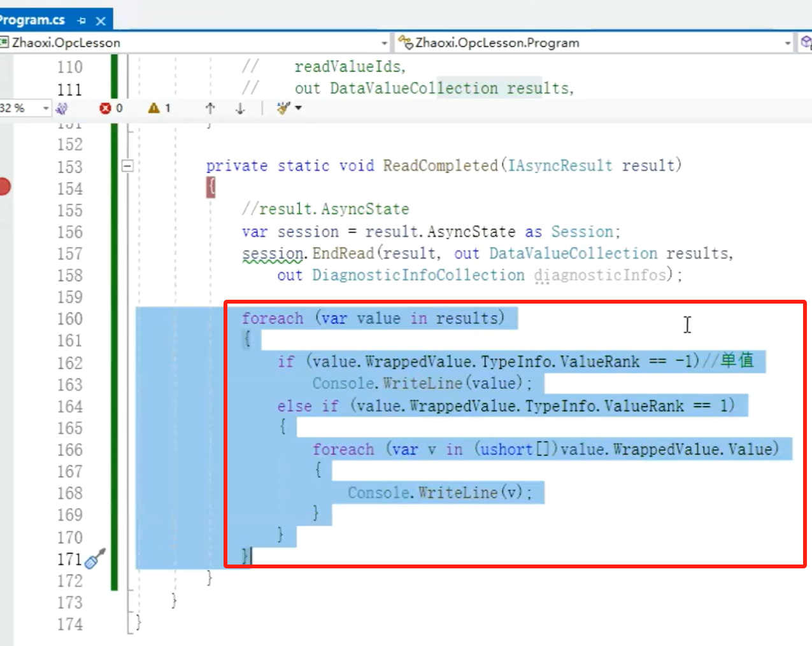This screenshot has height=646, width=812.
Task: Click the yellow warning count icon
Action: [153, 108]
